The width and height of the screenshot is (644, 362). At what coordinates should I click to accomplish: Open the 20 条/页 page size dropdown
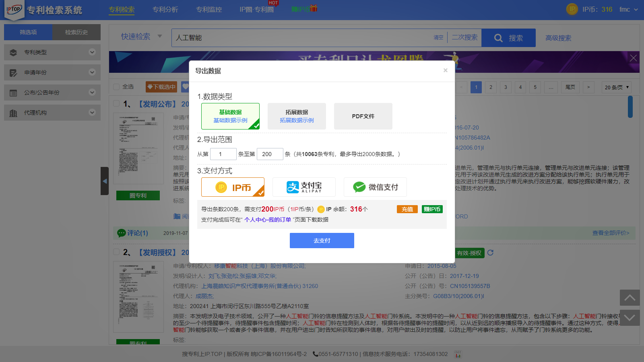[x=616, y=87]
